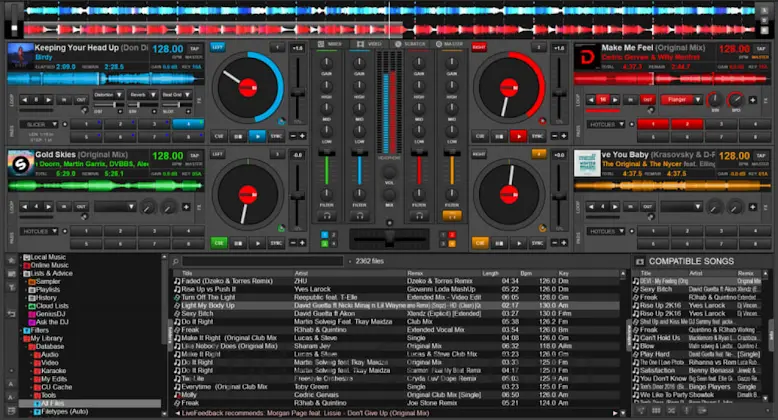Open the Distortion effect dropdown
The image size is (778, 420).
(x=106, y=95)
